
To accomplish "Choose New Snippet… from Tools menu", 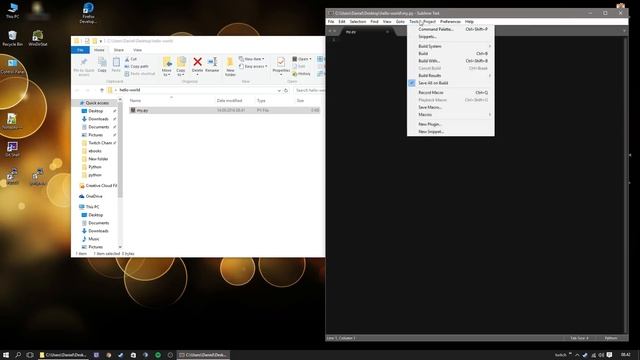I will tap(451, 132).
